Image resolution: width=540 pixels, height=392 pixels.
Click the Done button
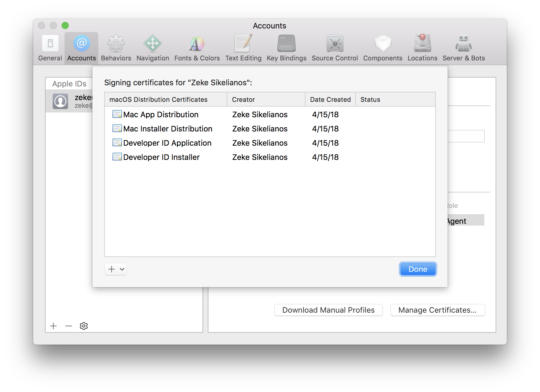[x=417, y=269]
